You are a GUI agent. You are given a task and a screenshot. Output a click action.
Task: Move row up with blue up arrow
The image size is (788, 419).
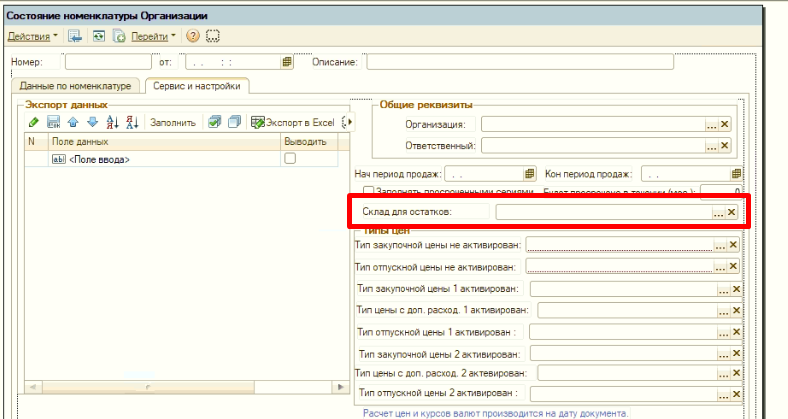[x=73, y=122]
